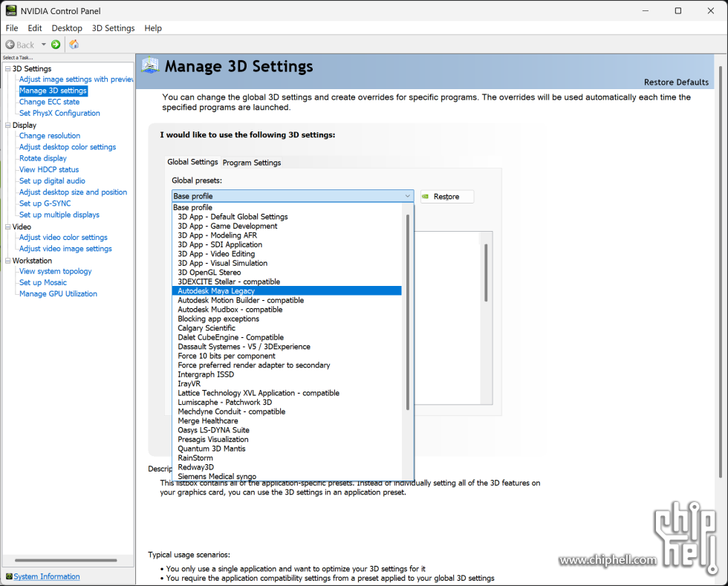Image resolution: width=728 pixels, height=586 pixels.
Task: Open Set up G-SYNC
Action: [x=45, y=204]
